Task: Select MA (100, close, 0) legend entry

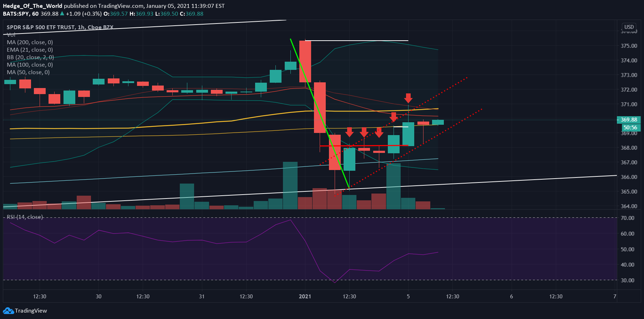Action: (x=30, y=65)
